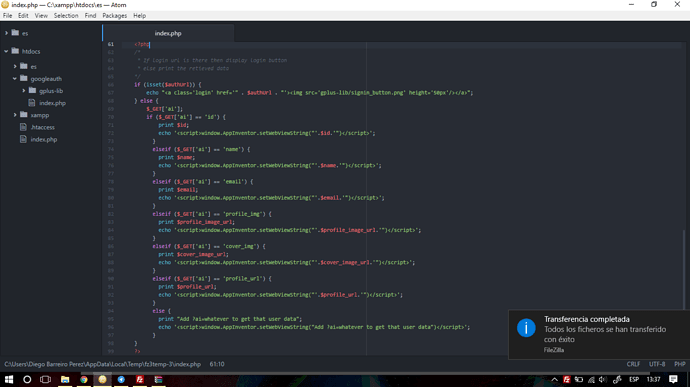Open the Wi-Fi network tray icon
Screen dimensions: 690x387
click(x=591, y=380)
